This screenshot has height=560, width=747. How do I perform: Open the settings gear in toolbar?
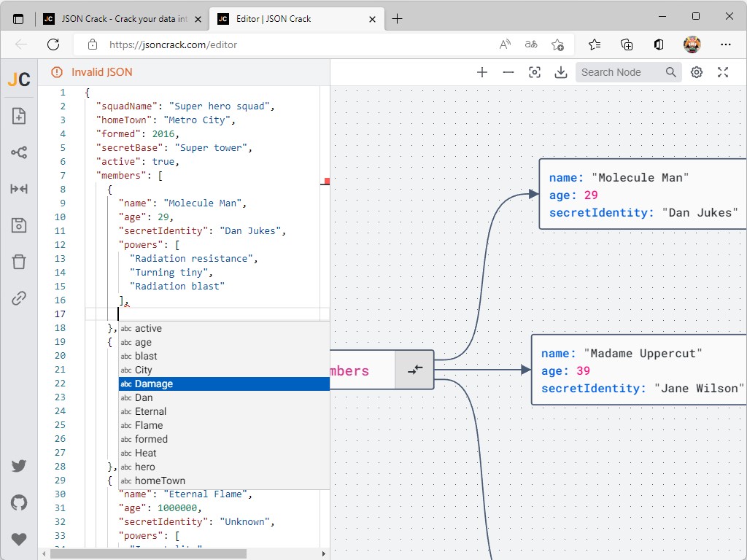697,72
